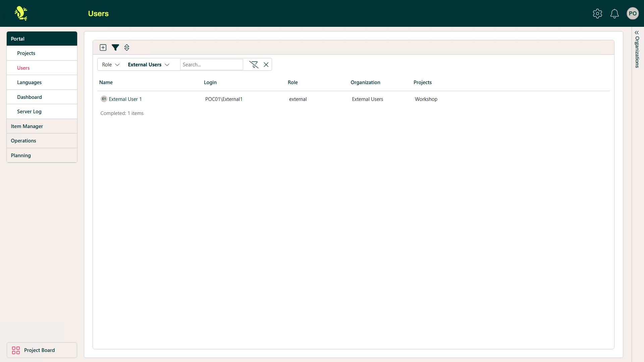
Task: Click the add new user plus icon
Action: 103,48
